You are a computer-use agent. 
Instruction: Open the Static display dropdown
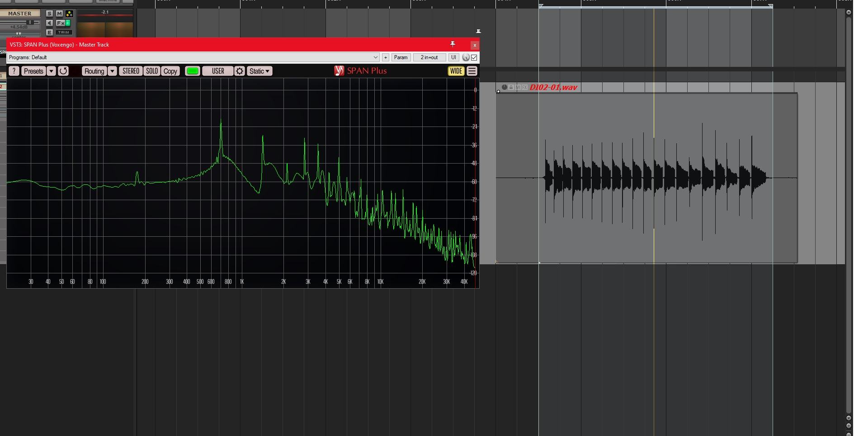(259, 71)
